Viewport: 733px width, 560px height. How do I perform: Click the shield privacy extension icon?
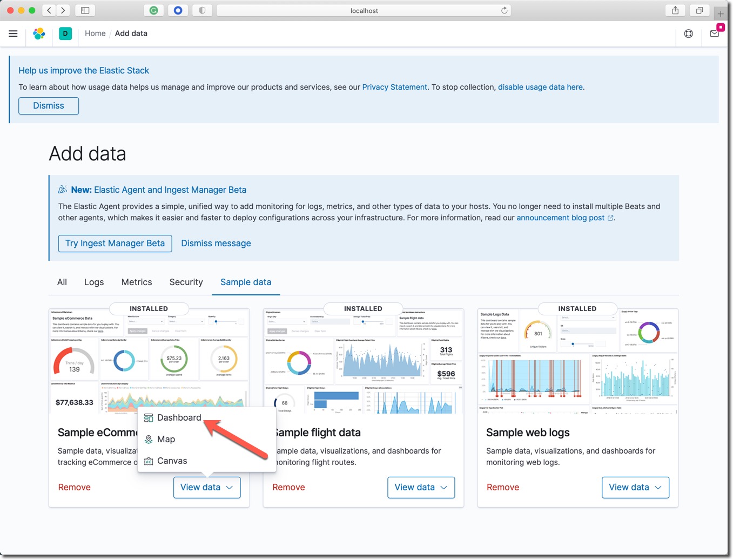click(x=202, y=10)
